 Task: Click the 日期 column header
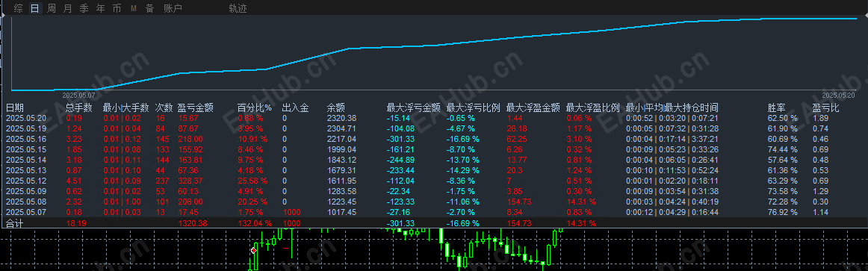click(15, 108)
